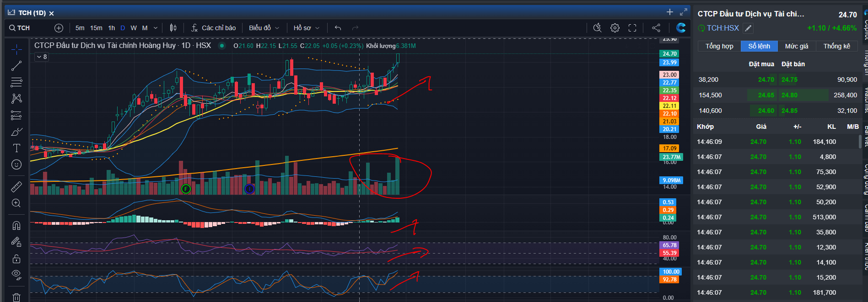
Task: Toggle stay in drawing mode
Action: (x=16, y=242)
